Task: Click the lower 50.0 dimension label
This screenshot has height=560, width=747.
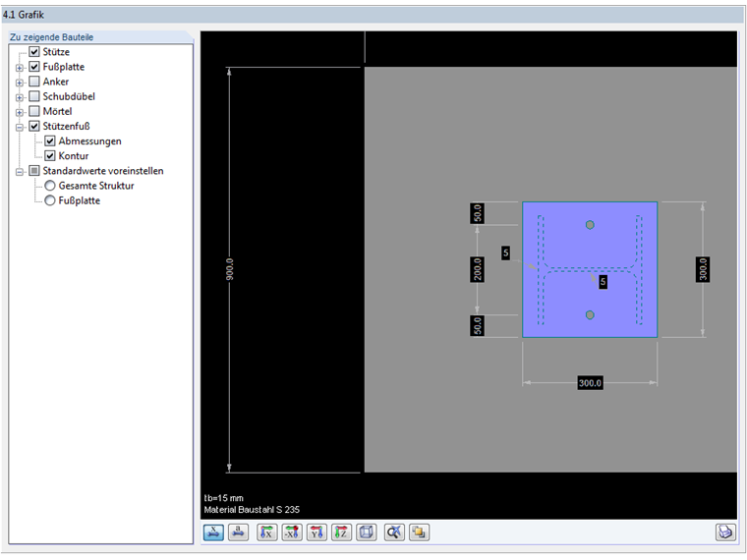Action: 478,326
